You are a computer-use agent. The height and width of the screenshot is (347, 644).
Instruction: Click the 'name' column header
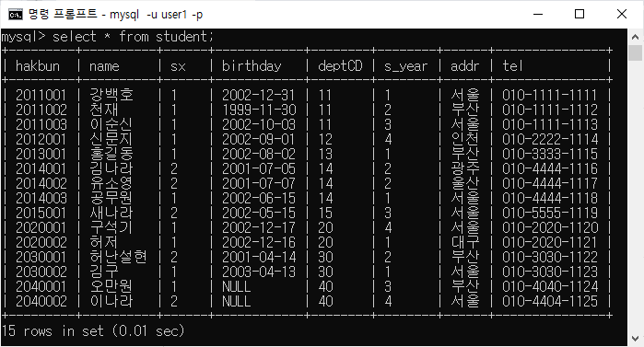pos(104,66)
